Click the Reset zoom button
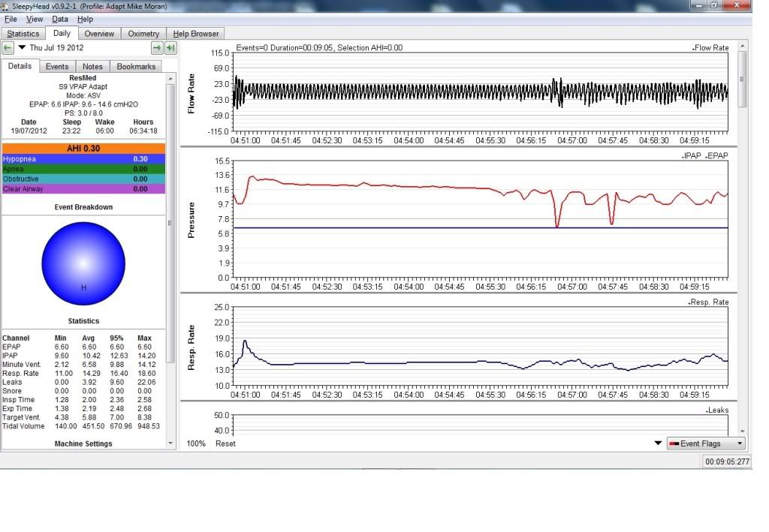 pyautogui.click(x=225, y=443)
